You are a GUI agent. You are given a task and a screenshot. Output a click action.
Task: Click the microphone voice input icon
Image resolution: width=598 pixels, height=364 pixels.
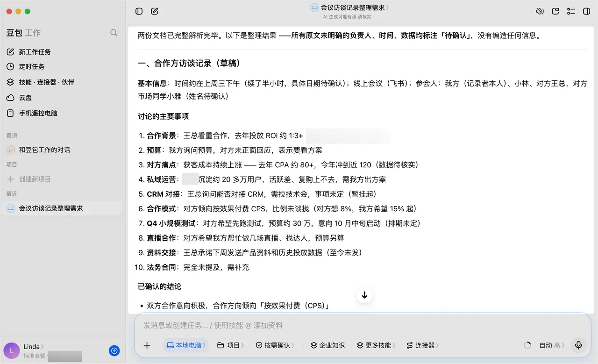click(578, 345)
